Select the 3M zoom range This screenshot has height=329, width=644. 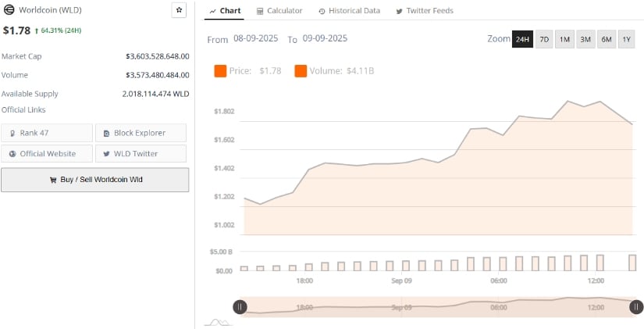coord(585,39)
